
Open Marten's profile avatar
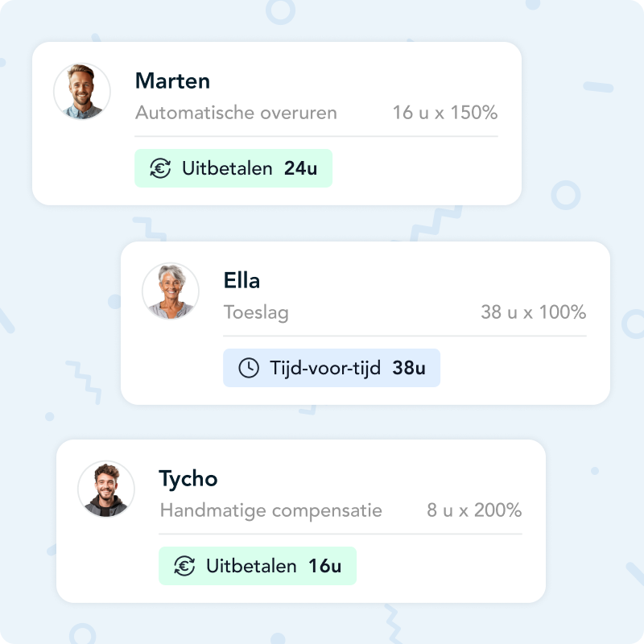[80, 92]
